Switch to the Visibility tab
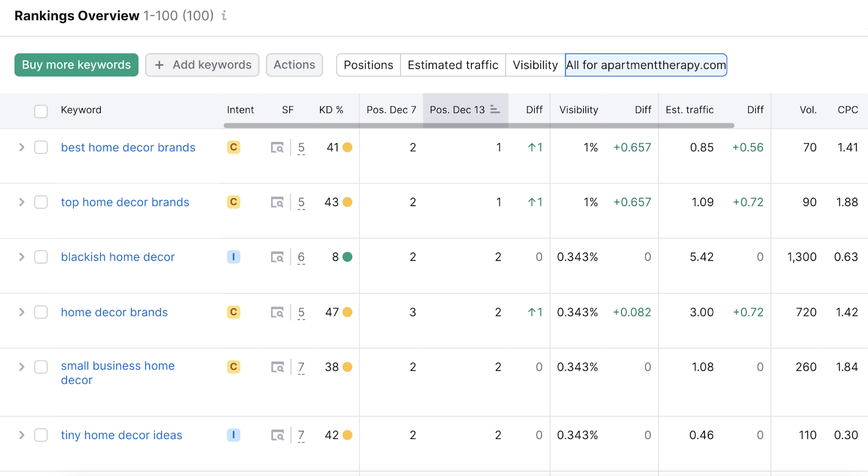Screen dimensions: 868x476 click(x=535, y=65)
